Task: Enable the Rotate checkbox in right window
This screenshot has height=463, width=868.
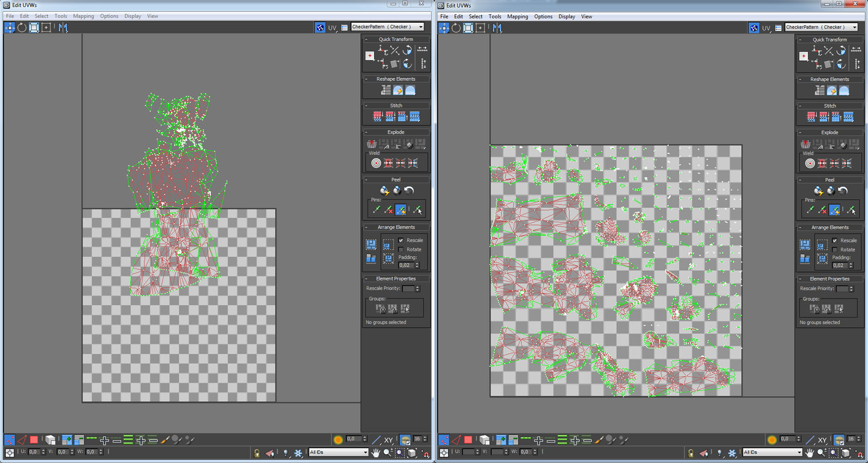Action: point(835,250)
